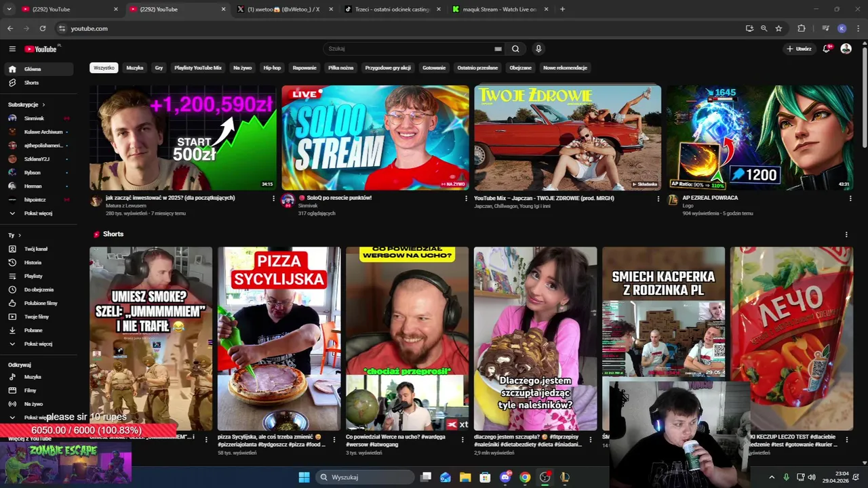
Task: Open Playlisty in sidebar
Action: (x=38, y=276)
